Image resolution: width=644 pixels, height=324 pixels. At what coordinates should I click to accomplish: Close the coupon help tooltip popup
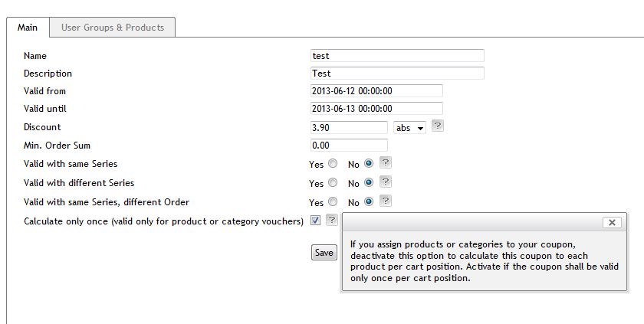(x=611, y=222)
